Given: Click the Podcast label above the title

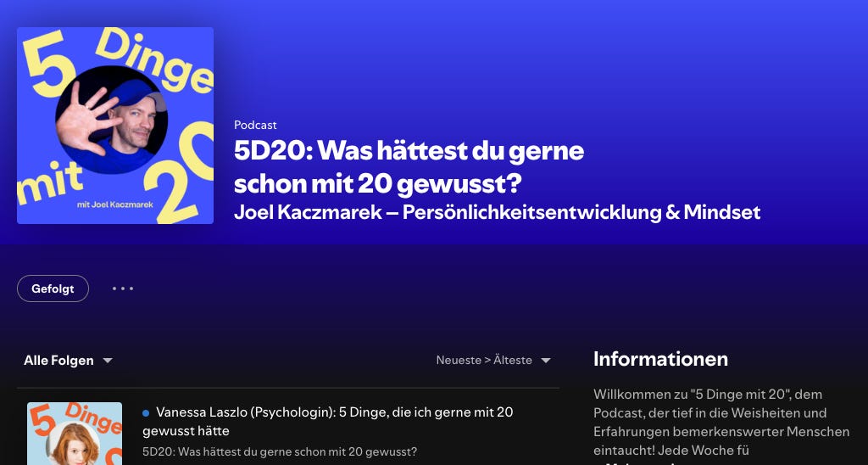Looking at the screenshot, I should (255, 126).
